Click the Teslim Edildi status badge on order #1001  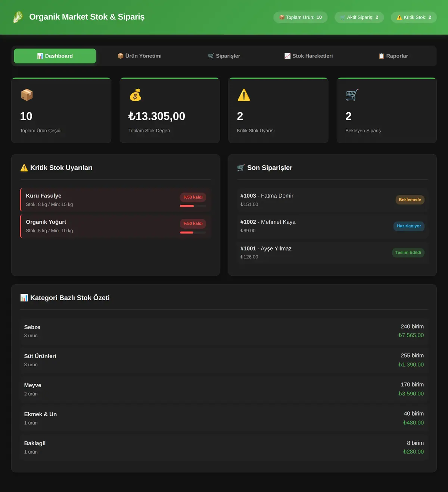(408, 253)
